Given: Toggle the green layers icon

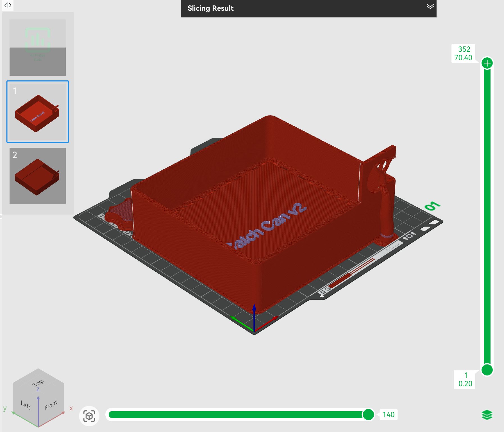Looking at the screenshot, I should pos(487,415).
